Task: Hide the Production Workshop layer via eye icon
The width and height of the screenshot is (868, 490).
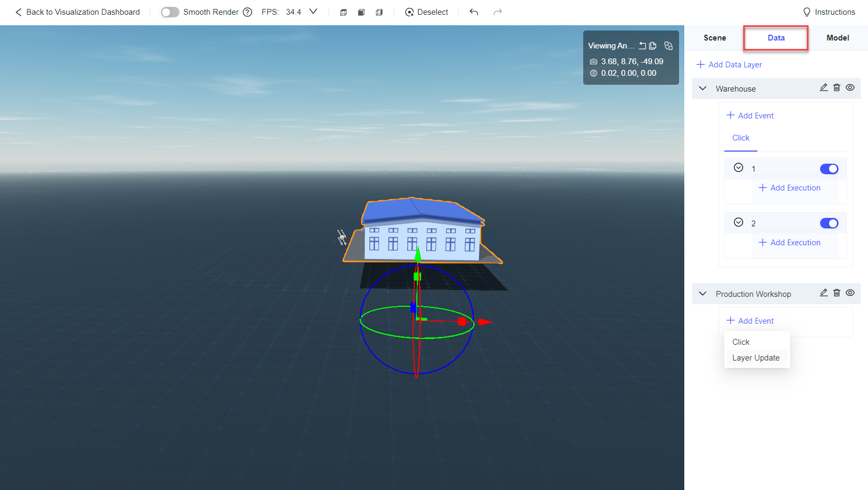Action: (x=850, y=293)
